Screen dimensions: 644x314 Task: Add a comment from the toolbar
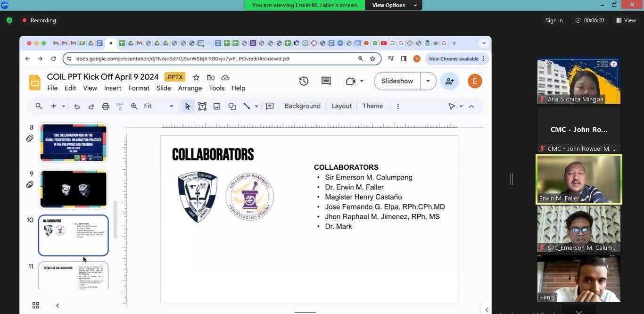(270, 107)
